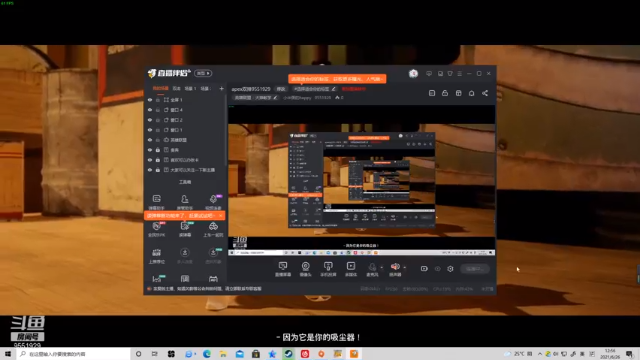Screen dimensions: 640x360
Task: Add a camera source from bottom toolbar
Action: [x=305, y=269]
